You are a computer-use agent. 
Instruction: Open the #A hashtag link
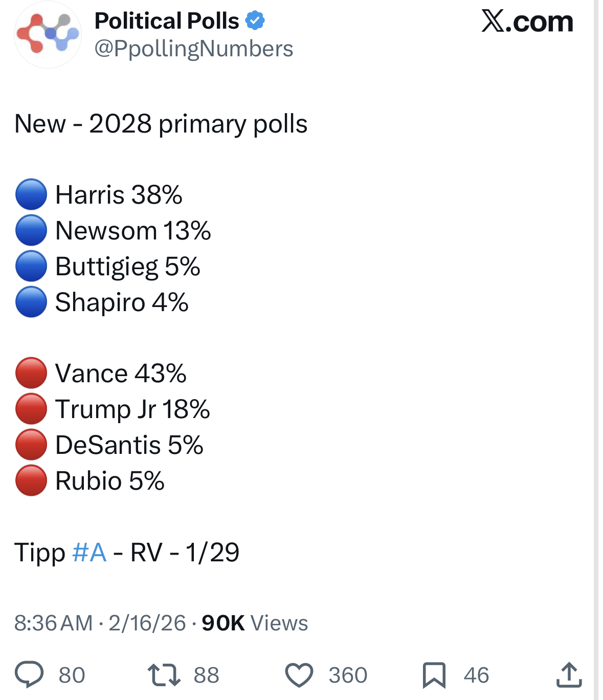point(90,553)
